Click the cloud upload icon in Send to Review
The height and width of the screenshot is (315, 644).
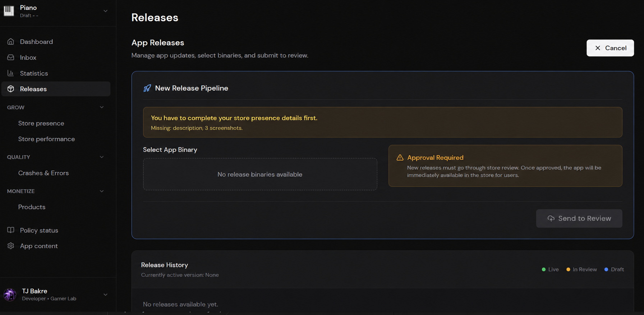click(551, 218)
